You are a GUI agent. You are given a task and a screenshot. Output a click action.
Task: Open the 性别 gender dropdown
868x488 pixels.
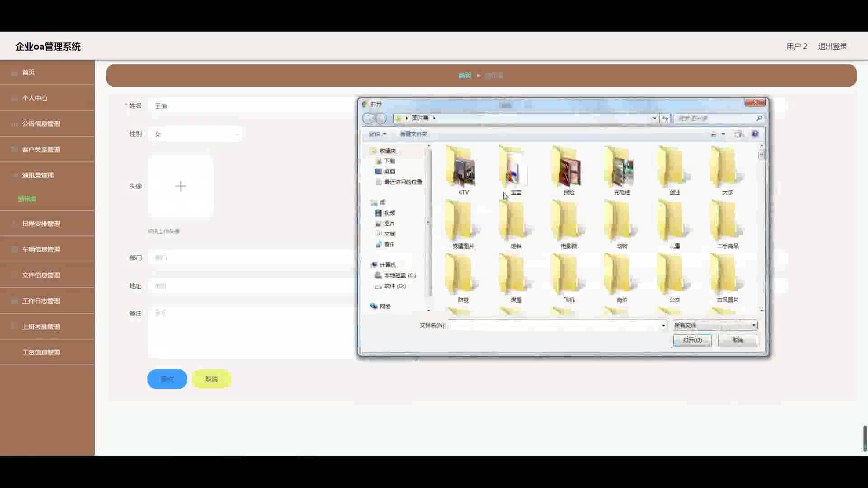[195, 134]
